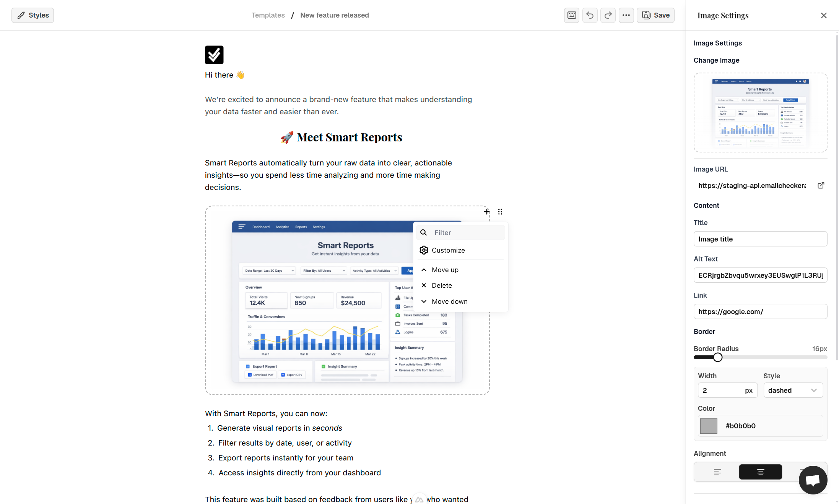The height and width of the screenshot is (504, 839).
Task: Select Delete in the block menu
Action: (442, 285)
